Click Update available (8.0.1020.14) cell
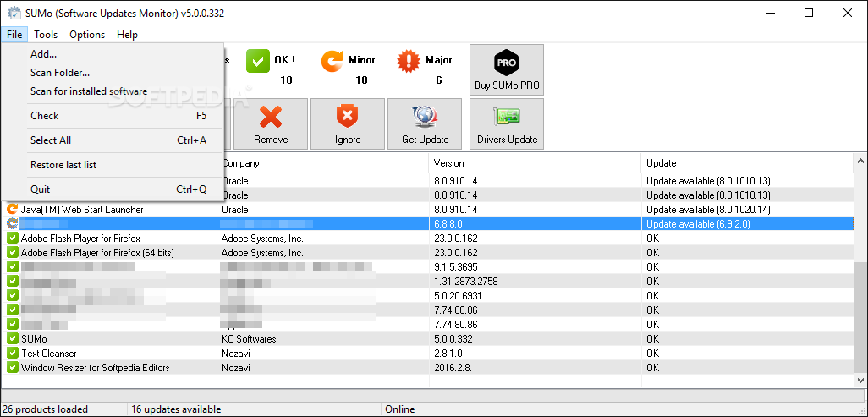 [x=709, y=210]
